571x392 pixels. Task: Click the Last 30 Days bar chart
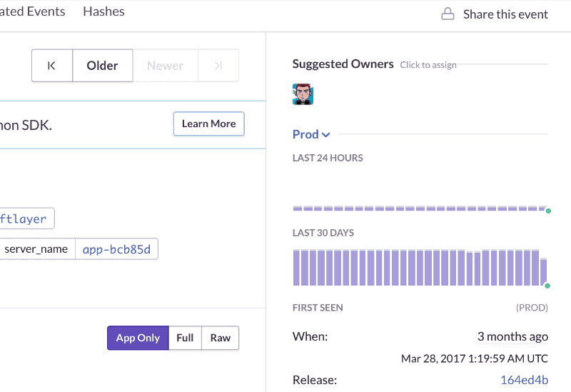pyautogui.click(x=420, y=267)
